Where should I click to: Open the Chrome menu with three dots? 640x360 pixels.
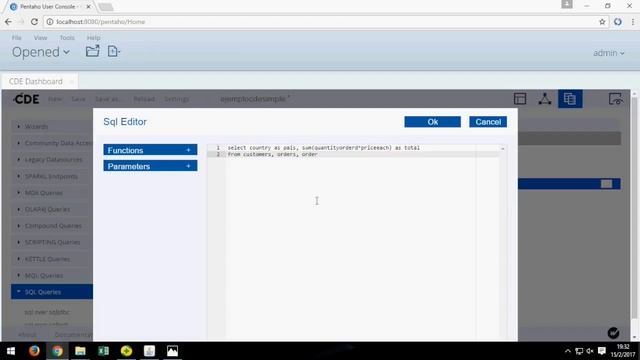click(633, 22)
